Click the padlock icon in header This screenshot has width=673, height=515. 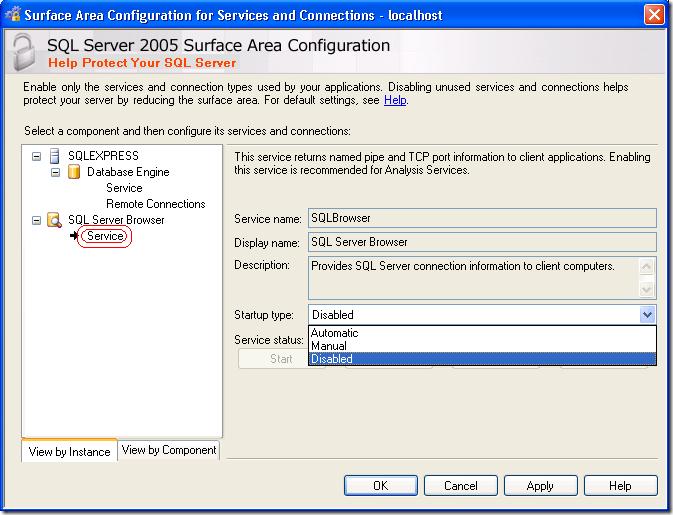tap(24, 52)
